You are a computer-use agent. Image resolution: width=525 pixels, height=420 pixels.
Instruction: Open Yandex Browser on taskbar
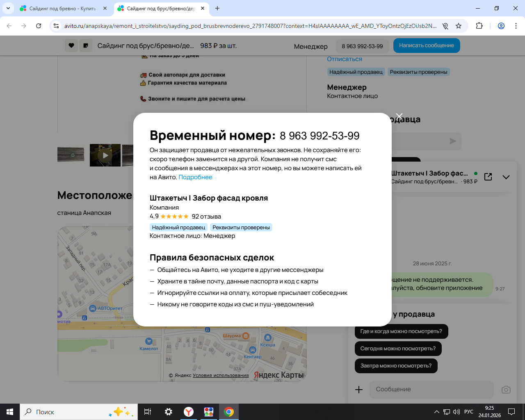[189, 412]
